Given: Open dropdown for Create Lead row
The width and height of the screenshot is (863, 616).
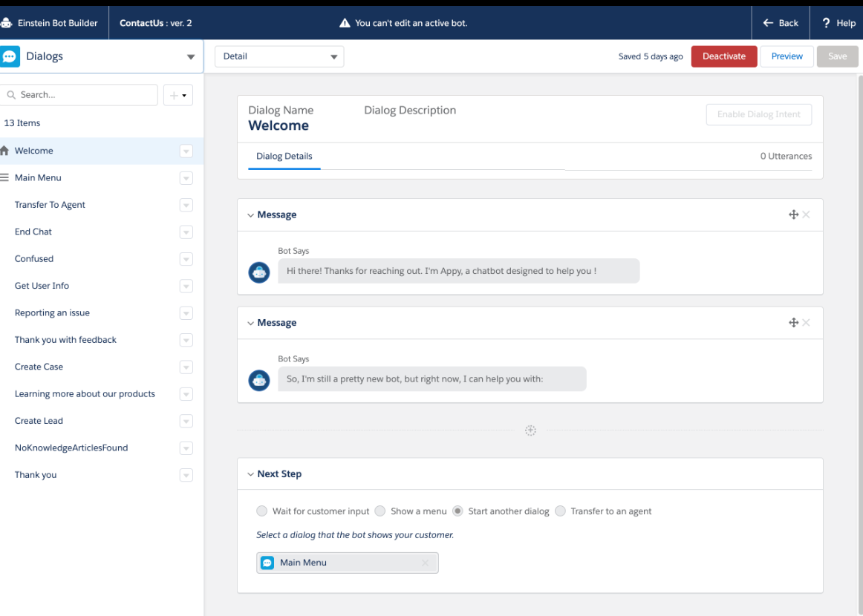Looking at the screenshot, I should point(186,421).
